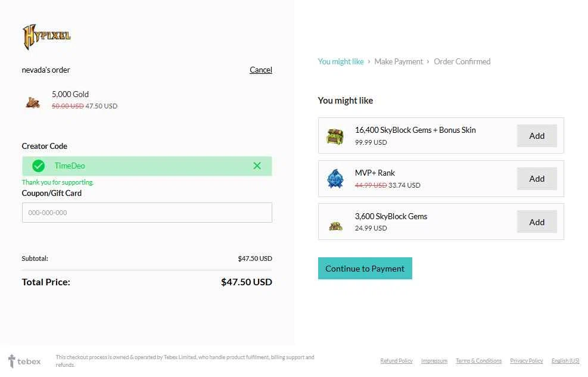
Task: Click the '5,000 Gold' item name
Action: click(x=70, y=94)
